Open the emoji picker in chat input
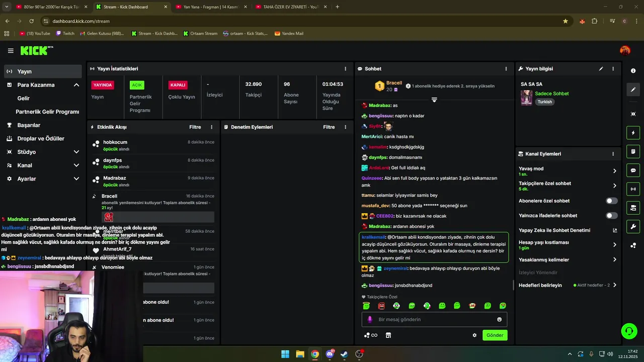The height and width of the screenshot is (362, 644). (x=499, y=319)
